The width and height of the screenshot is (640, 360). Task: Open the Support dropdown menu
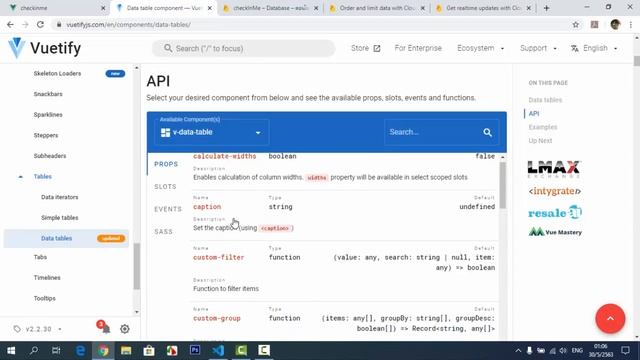tap(538, 48)
